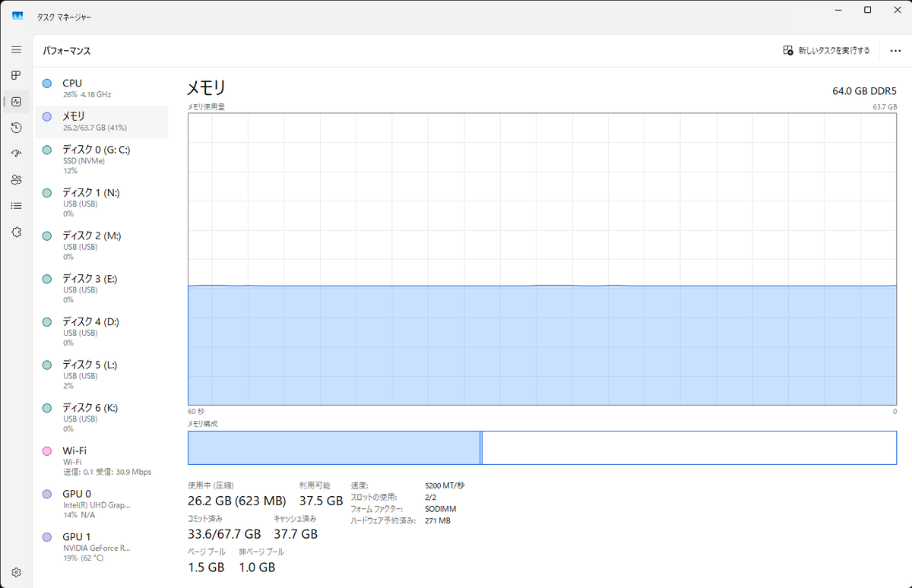Click the GPU 1 purple circle indicator
912x588 pixels.
pos(47,537)
